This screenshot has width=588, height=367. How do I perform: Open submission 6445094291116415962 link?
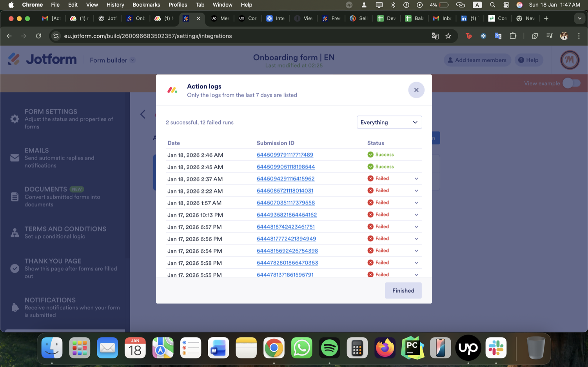click(x=285, y=179)
